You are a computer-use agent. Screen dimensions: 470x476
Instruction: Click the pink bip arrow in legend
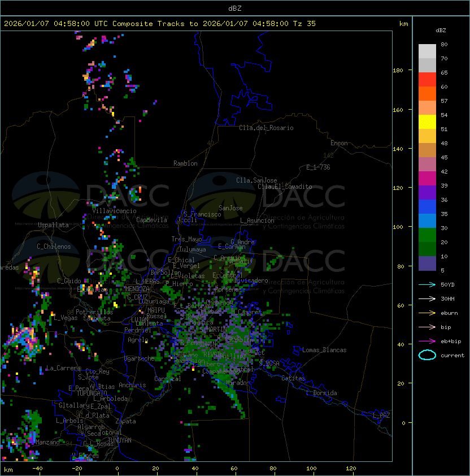point(427,327)
